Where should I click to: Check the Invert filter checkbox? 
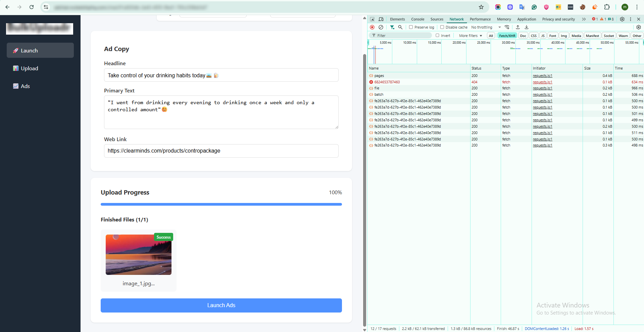tap(437, 36)
